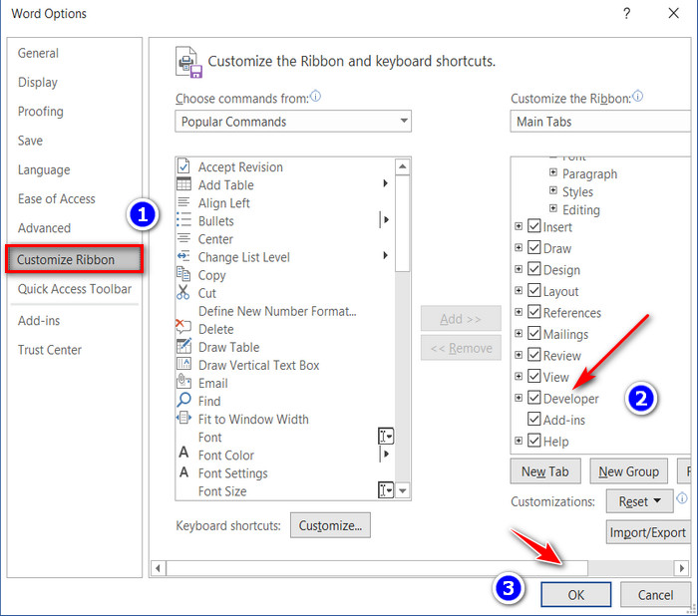
Task: Click the horizontal scrollbar left arrow
Action: point(158,568)
